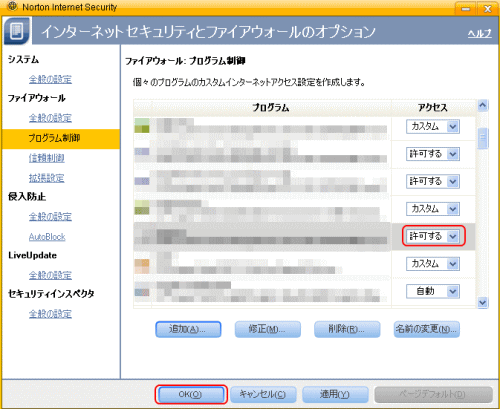The height and width of the screenshot is (409, 500).
Task: Confirm with the OK(O) button
Action: coord(191,394)
